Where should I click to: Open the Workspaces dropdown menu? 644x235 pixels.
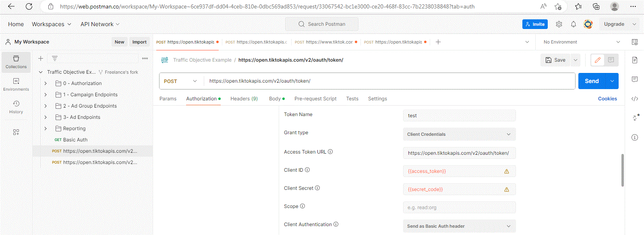click(x=52, y=24)
